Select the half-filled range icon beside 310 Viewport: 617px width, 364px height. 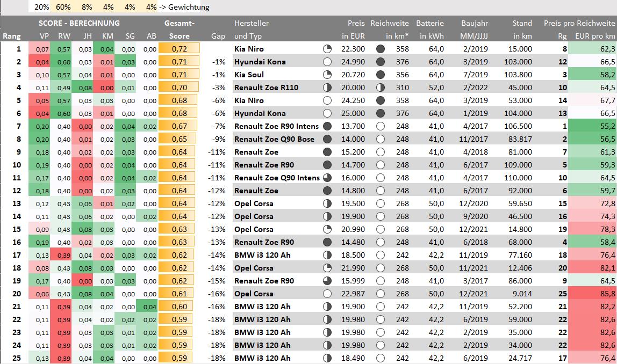point(380,88)
